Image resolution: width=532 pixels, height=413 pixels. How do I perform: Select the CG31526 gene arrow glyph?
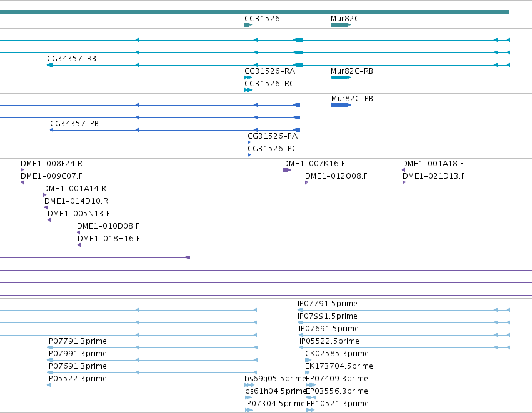tap(248, 25)
